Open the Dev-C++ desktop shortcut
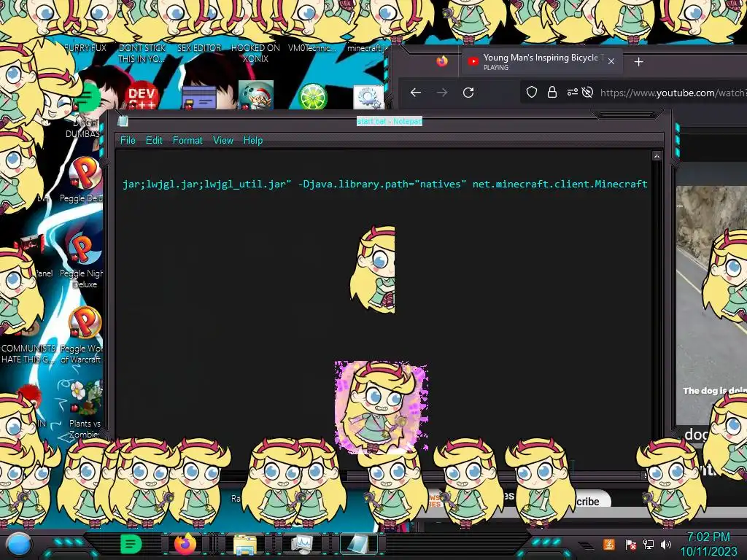The width and height of the screenshot is (747, 560). (x=142, y=97)
